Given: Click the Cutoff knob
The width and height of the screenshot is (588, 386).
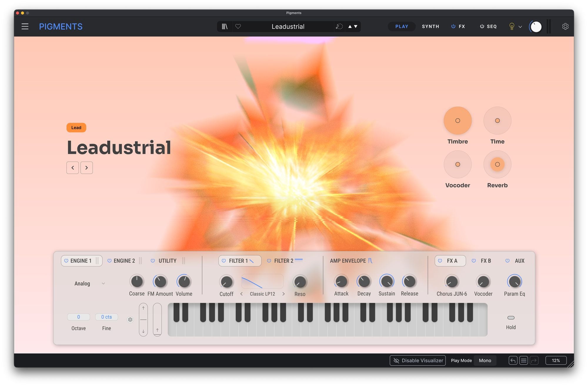Looking at the screenshot, I should coord(226,282).
